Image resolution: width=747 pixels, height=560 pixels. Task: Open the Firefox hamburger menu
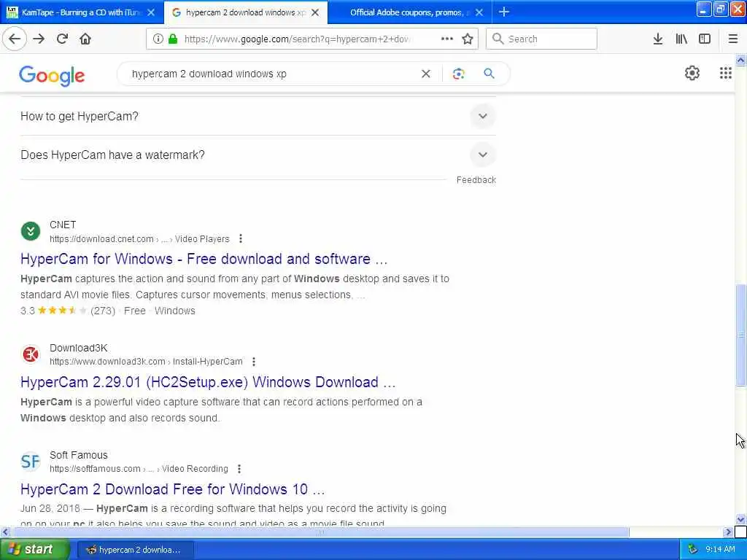[732, 39]
